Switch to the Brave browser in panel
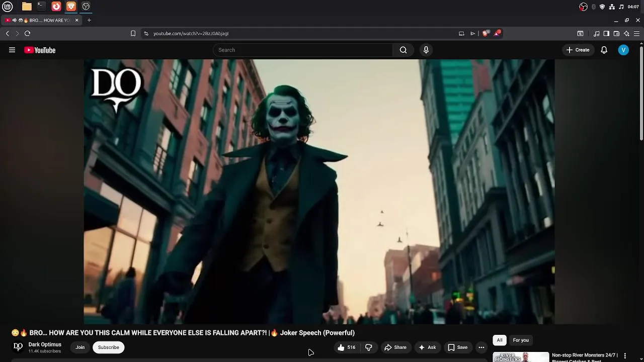This screenshot has height=362, width=644. 71,7
